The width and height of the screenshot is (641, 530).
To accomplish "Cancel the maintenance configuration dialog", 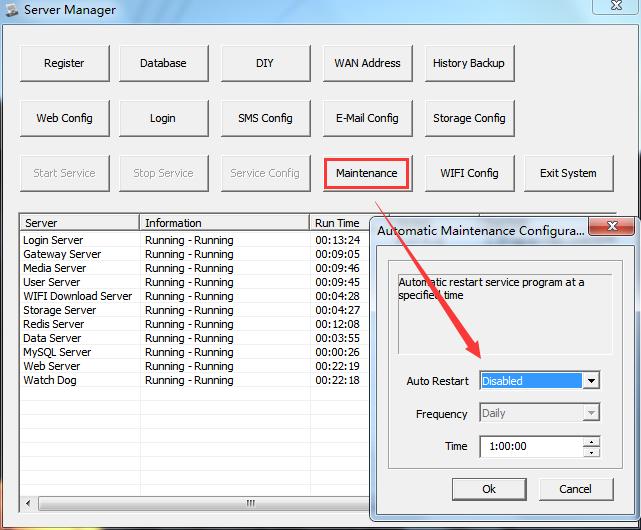I will [x=576, y=489].
